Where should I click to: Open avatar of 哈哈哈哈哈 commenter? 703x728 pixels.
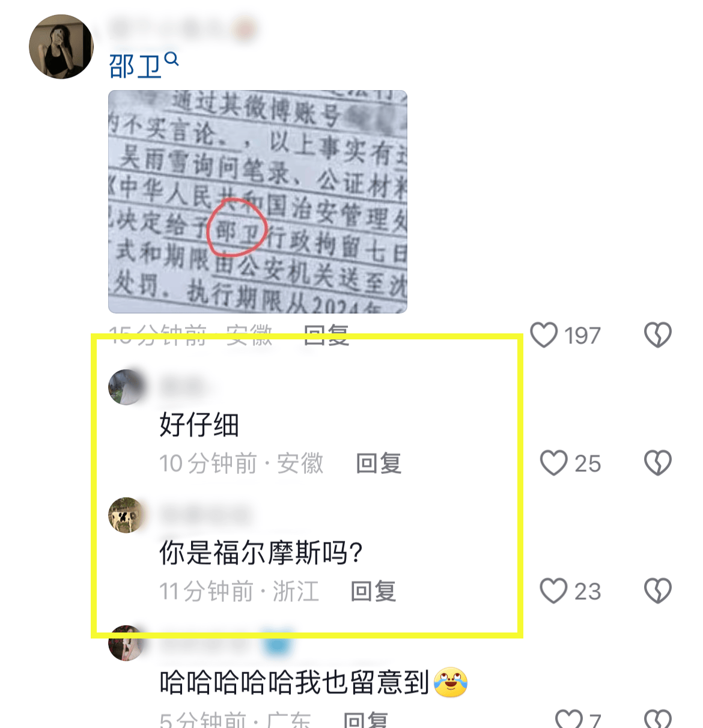pyautogui.click(x=126, y=643)
